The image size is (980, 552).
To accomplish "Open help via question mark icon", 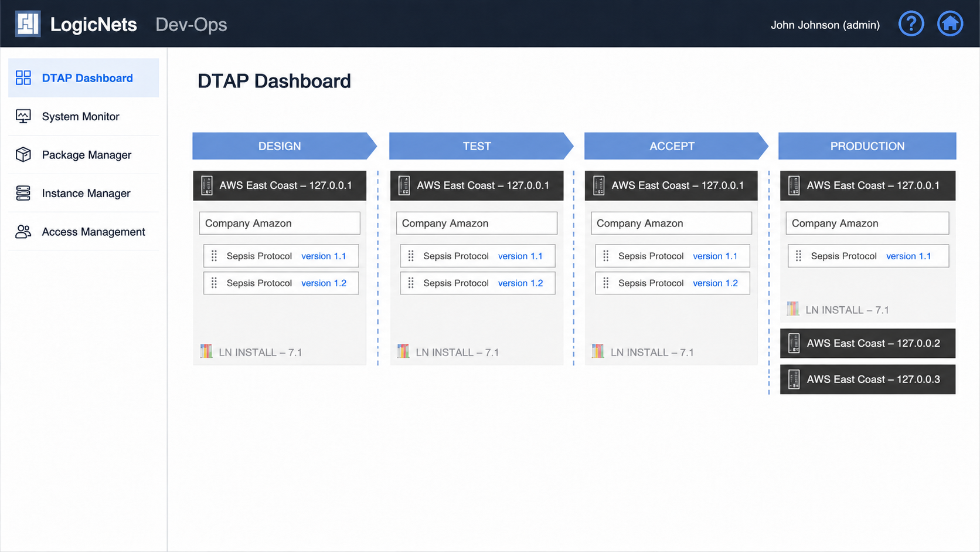I will (911, 24).
